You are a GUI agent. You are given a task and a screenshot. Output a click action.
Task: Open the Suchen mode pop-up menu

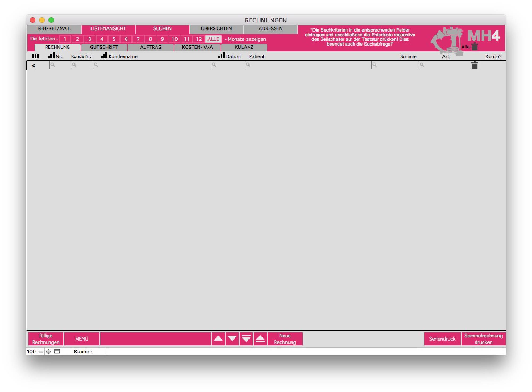[83, 351]
